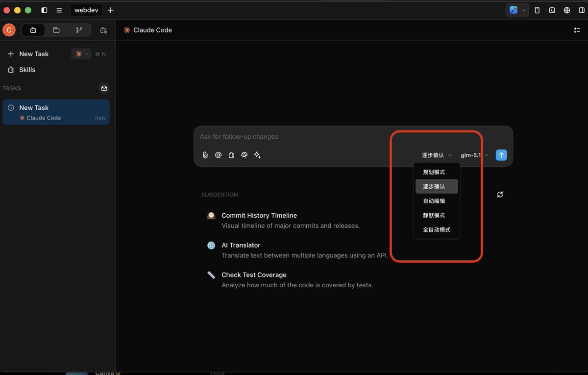
Task: Open the globe browser icon
Action: click(567, 10)
